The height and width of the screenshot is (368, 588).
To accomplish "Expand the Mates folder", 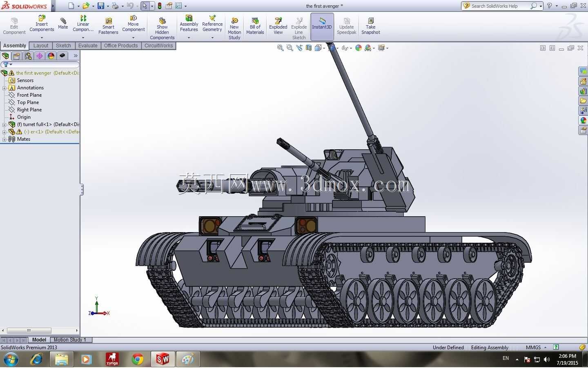I will [x=4, y=139].
